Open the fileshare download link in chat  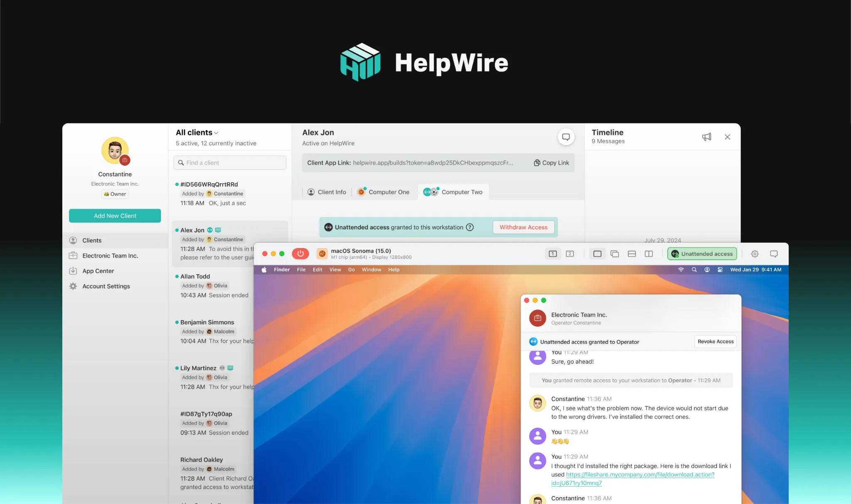click(640, 474)
